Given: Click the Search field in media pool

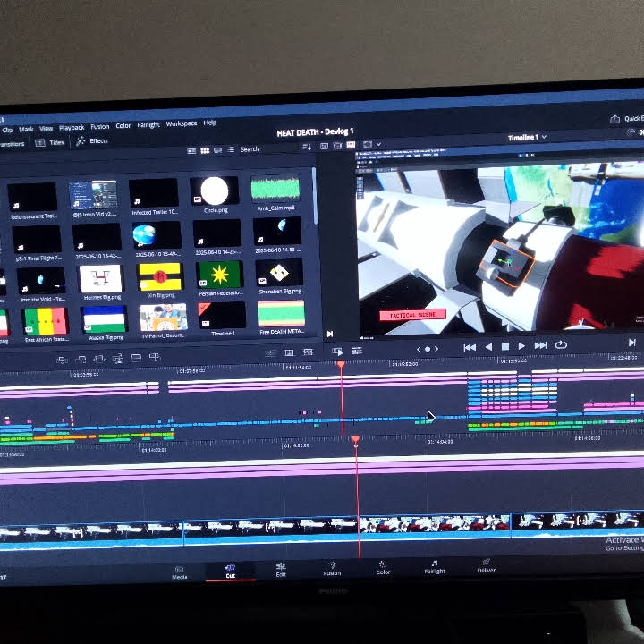Looking at the screenshot, I should [250, 149].
